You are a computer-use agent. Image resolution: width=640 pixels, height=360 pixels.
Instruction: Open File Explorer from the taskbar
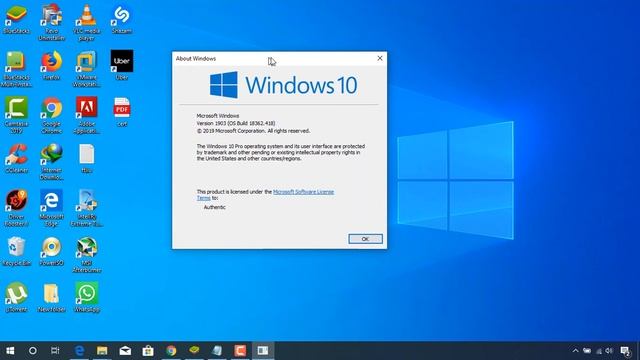click(x=102, y=351)
